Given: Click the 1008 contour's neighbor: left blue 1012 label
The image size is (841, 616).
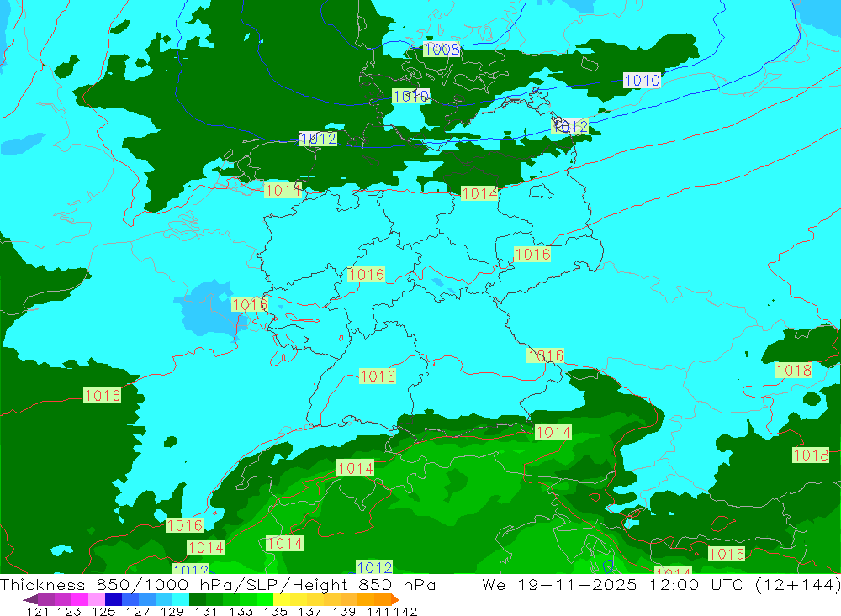Looking at the screenshot, I should click(x=319, y=139).
